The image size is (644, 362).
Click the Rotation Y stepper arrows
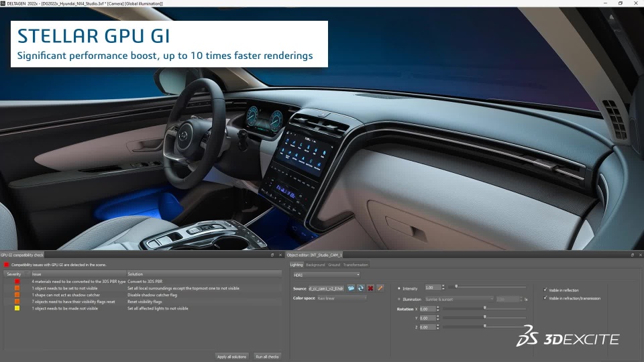tap(438, 318)
